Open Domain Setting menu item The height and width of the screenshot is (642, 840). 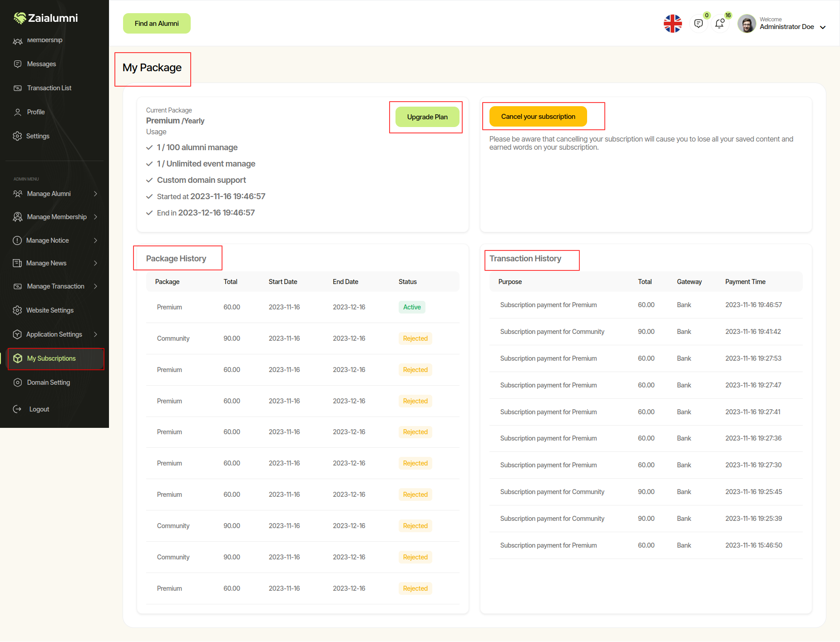point(49,382)
